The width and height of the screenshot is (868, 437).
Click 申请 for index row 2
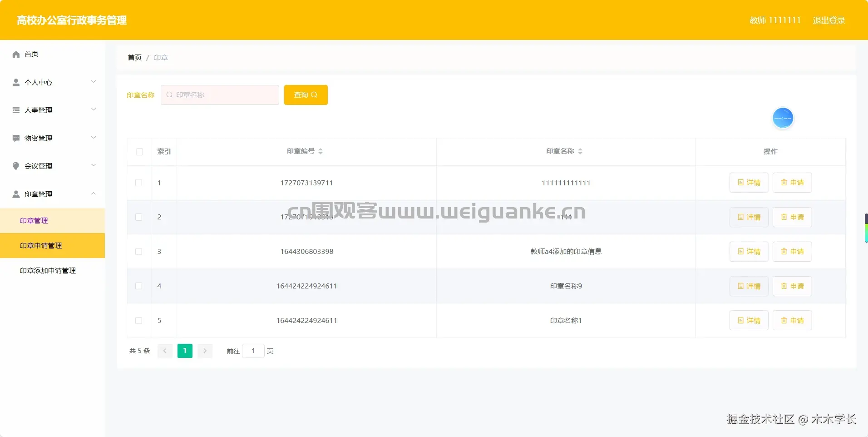click(x=792, y=217)
